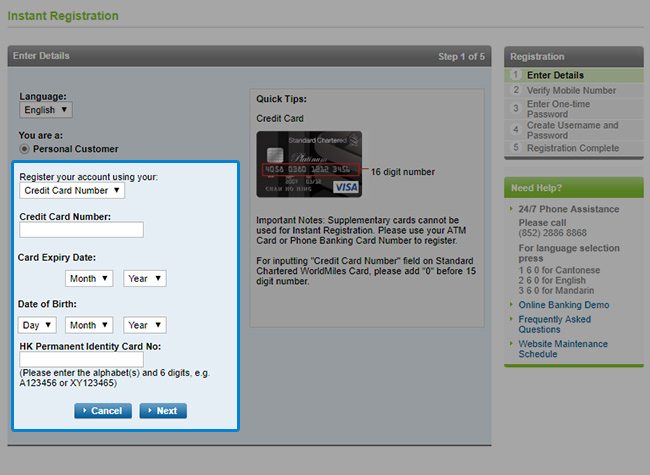Select the Personal Customer radio button
This screenshot has height=475, width=650.
click(x=25, y=149)
